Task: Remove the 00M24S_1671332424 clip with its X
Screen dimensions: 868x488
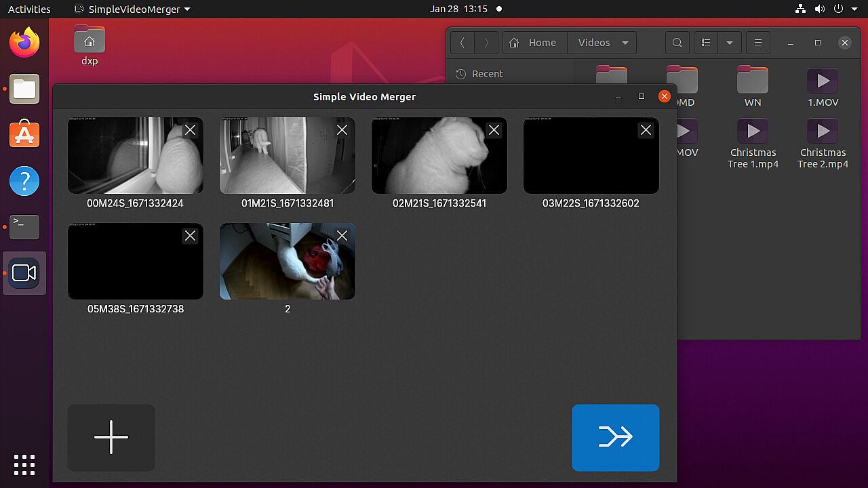Action: click(x=190, y=130)
